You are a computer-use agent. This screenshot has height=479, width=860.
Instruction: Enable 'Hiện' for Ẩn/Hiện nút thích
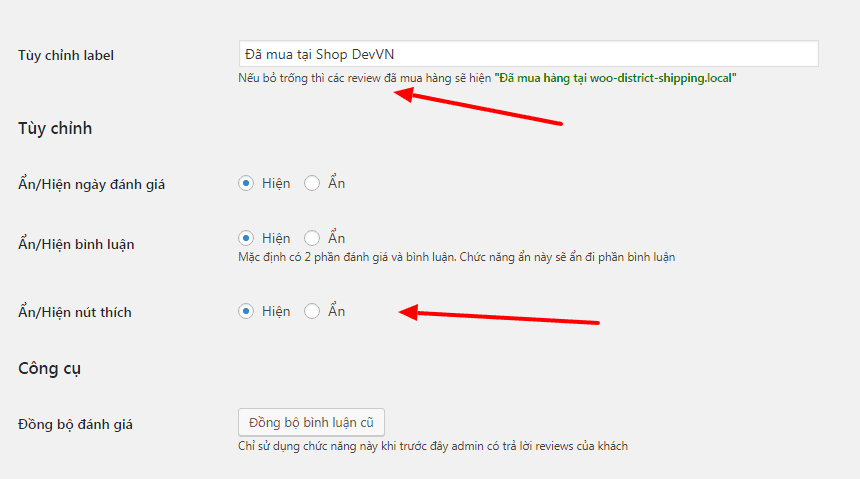point(246,311)
